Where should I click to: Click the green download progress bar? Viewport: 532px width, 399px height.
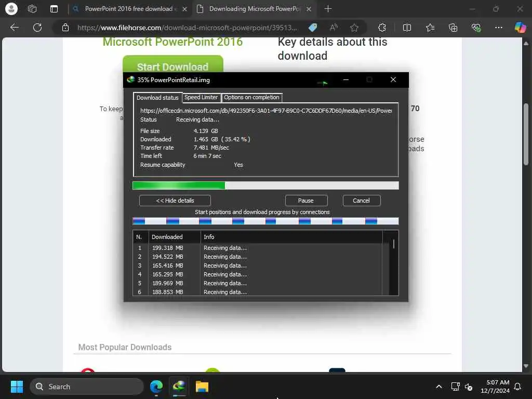[265, 185]
